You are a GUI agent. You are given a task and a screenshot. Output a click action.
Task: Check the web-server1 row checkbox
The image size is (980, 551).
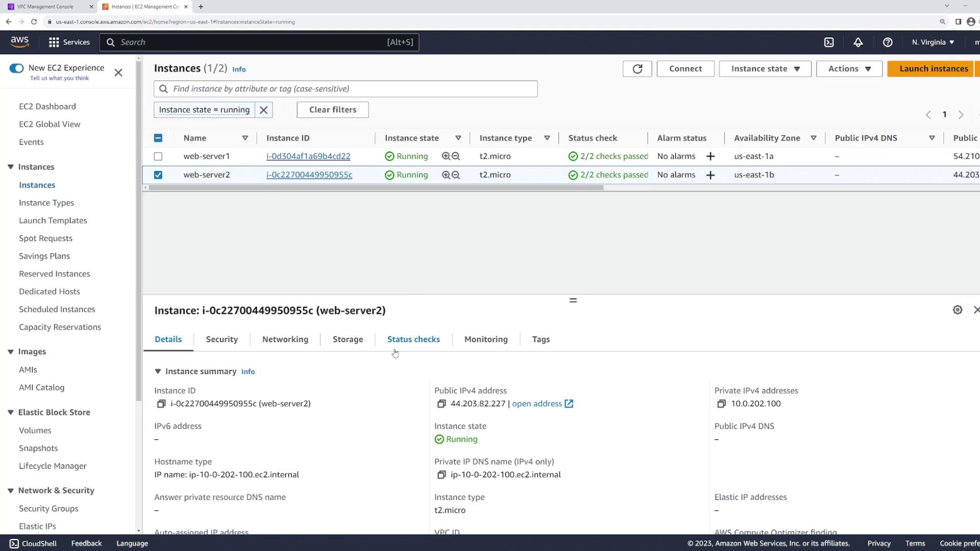[158, 157]
